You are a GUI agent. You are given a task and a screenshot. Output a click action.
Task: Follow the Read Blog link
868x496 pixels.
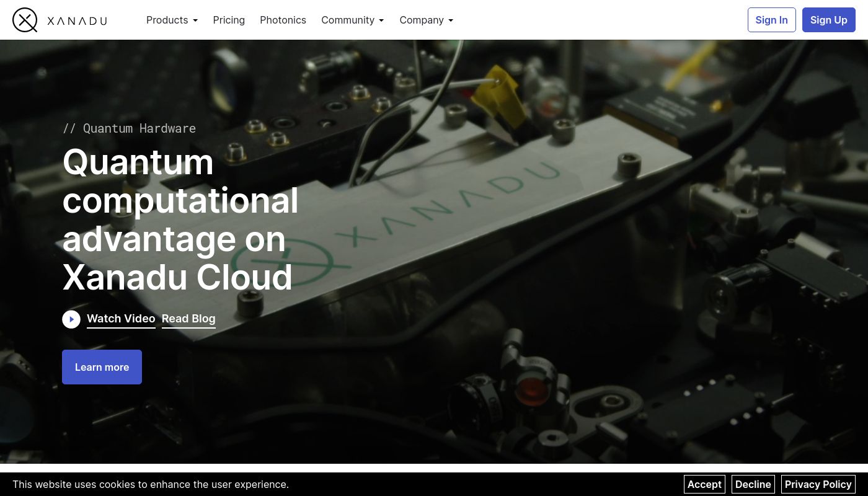188,319
